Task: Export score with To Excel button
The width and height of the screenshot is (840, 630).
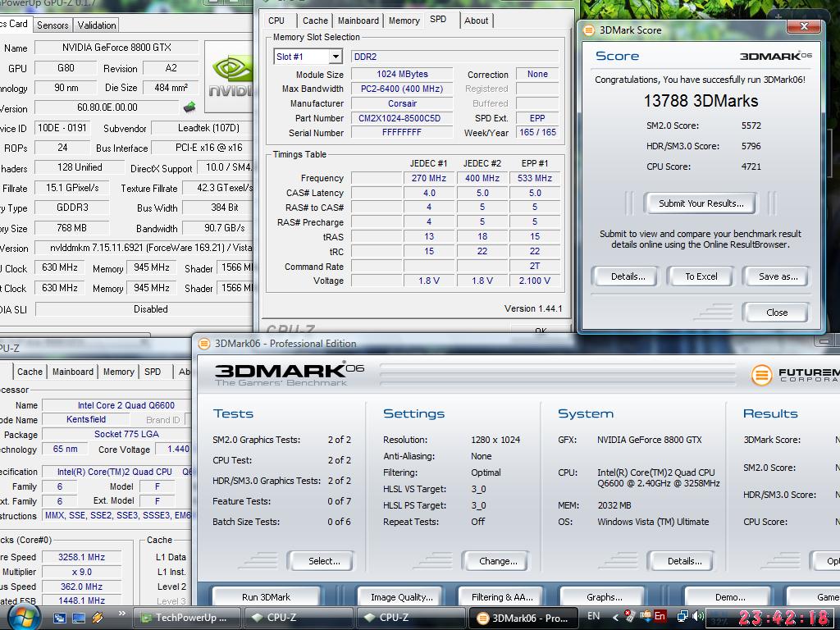Action: click(x=701, y=276)
